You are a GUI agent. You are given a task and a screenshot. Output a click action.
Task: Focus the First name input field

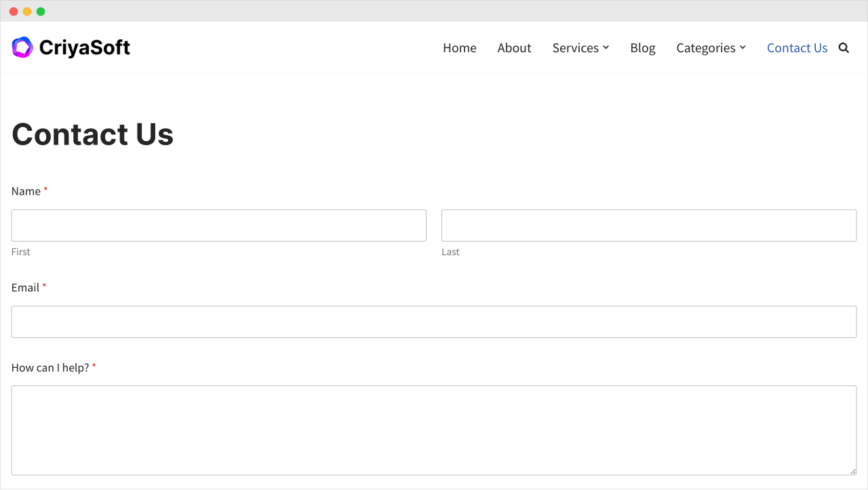(x=219, y=225)
